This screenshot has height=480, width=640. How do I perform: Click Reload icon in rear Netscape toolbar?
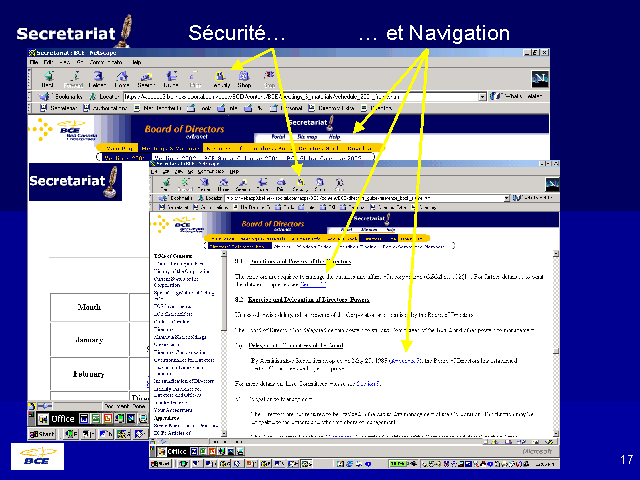pyautogui.click(x=97, y=77)
